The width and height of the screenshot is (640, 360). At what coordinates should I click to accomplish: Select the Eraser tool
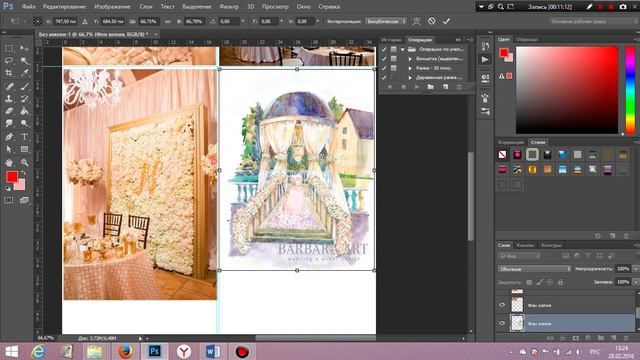[x=9, y=111]
